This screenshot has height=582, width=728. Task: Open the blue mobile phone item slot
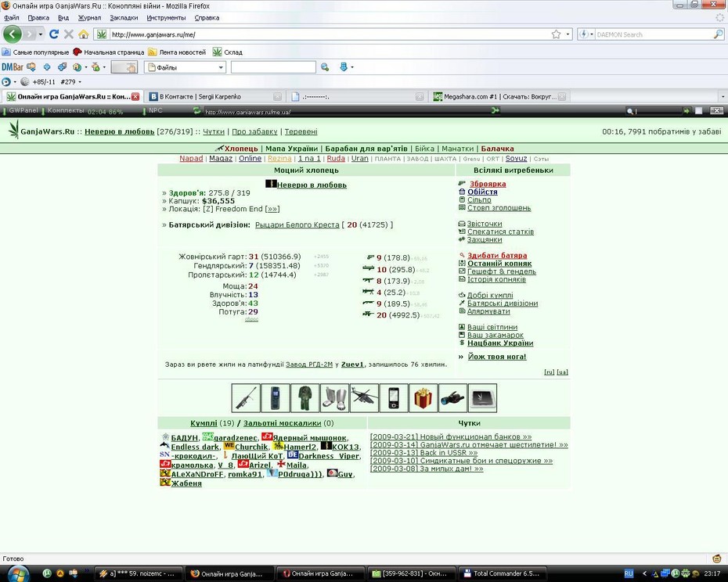tap(276, 397)
